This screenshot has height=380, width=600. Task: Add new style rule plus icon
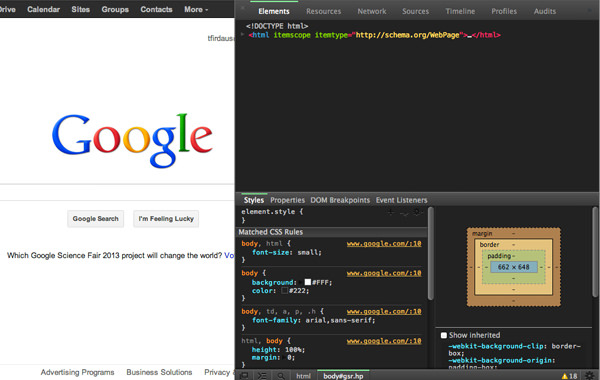391,212
